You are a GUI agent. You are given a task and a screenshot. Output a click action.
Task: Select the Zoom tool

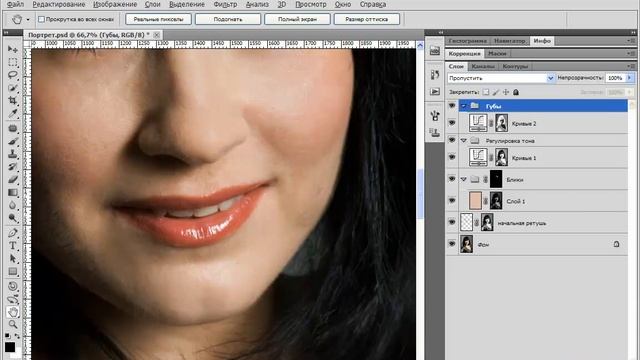tap(13, 325)
